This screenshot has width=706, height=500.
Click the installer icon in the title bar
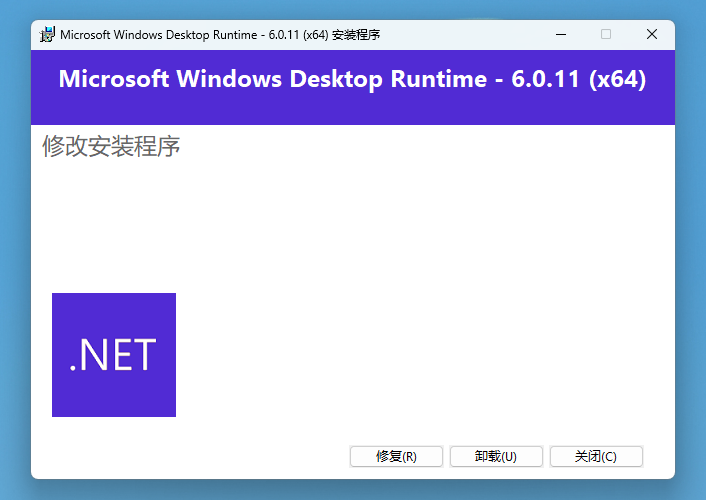[47, 35]
